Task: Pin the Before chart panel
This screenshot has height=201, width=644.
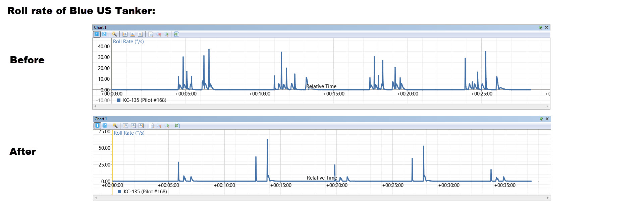Action: click(x=540, y=27)
